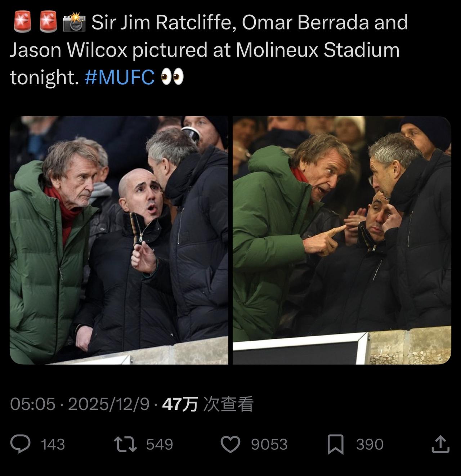Click the second red siren emoji
Image resolution: width=461 pixels, height=476 pixels.
pyautogui.click(x=48, y=22)
